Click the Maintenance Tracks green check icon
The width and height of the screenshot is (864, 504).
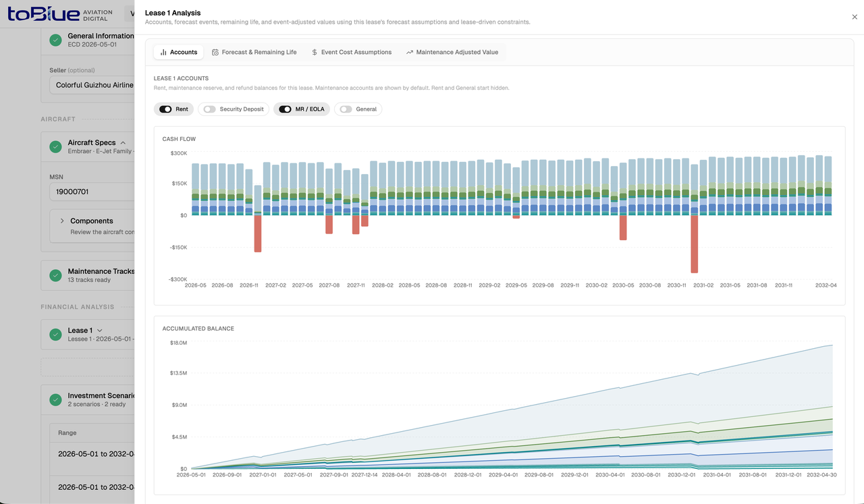(55, 275)
